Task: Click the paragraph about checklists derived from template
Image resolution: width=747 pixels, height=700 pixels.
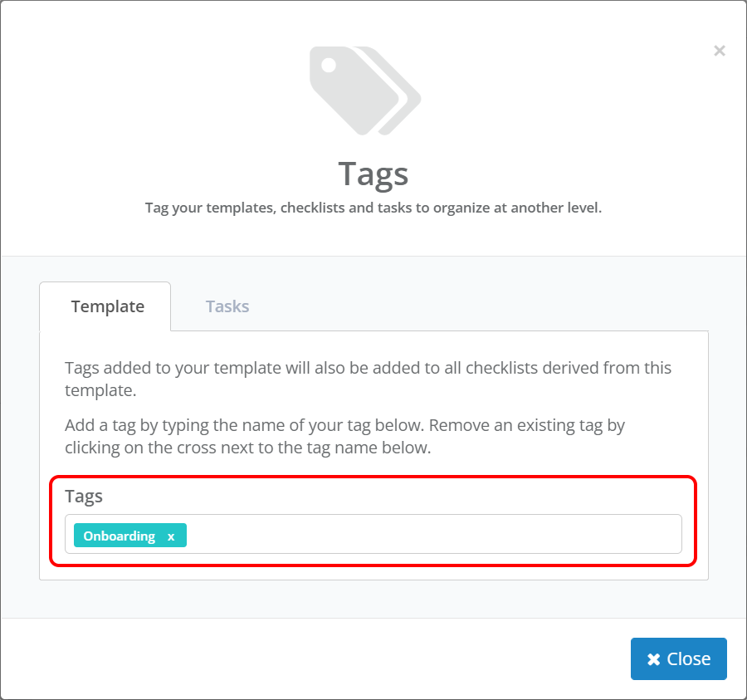Action: (369, 379)
